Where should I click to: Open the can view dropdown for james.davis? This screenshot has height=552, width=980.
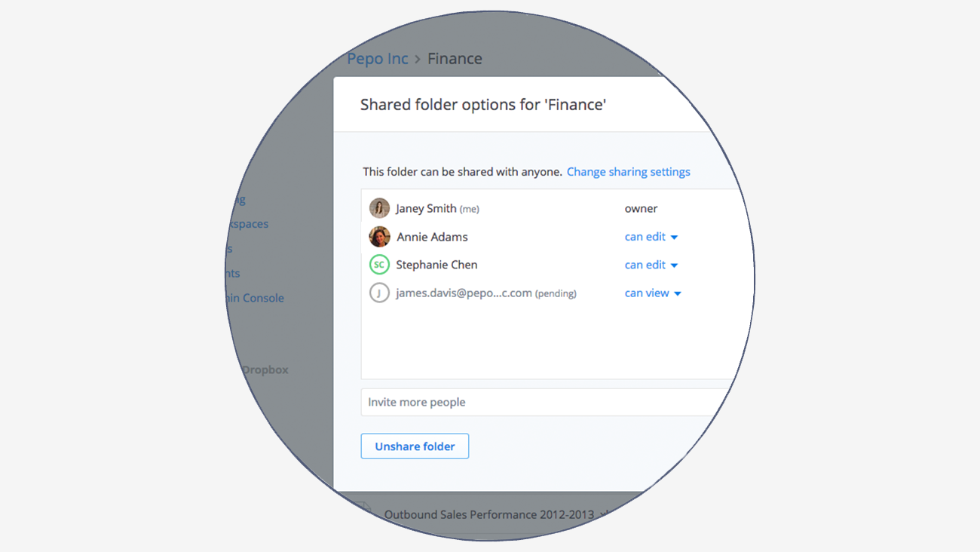tap(653, 293)
